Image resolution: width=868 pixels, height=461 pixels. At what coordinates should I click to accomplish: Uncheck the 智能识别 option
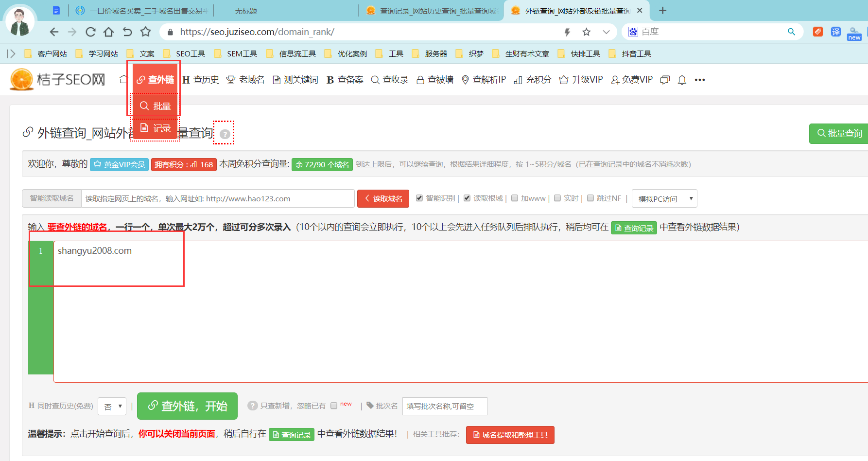(419, 198)
